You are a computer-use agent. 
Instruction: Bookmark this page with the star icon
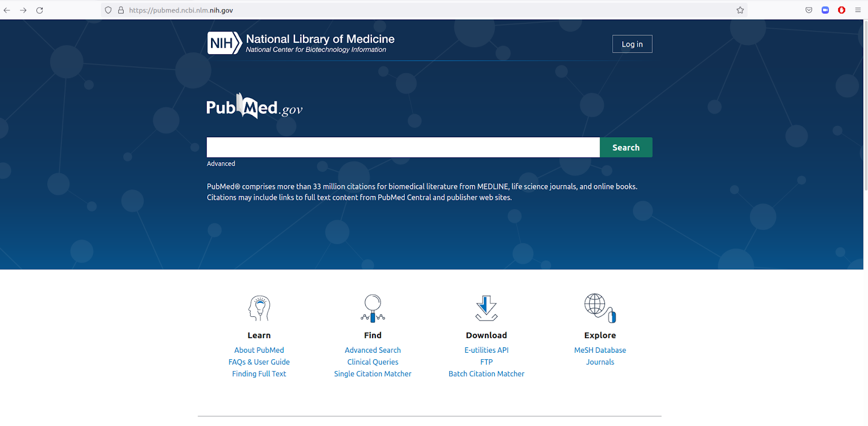pos(740,10)
